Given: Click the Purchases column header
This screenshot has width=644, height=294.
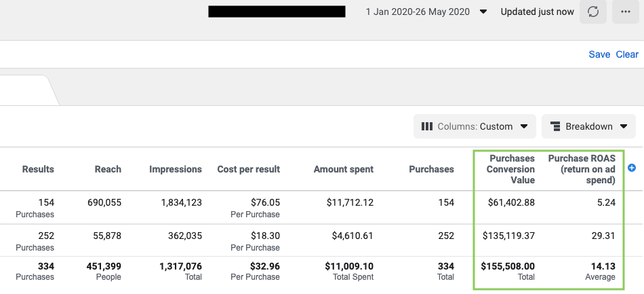Looking at the screenshot, I should click(431, 169).
